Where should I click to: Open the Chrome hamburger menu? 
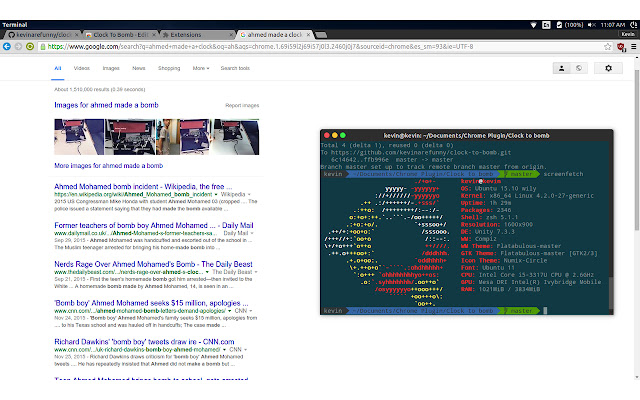pos(633,47)
